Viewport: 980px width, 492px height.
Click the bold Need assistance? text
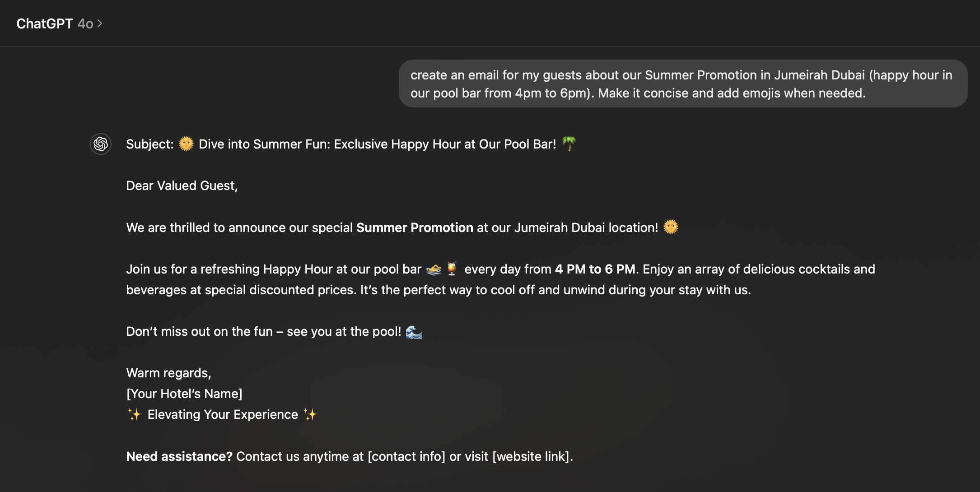coord(179,456)
